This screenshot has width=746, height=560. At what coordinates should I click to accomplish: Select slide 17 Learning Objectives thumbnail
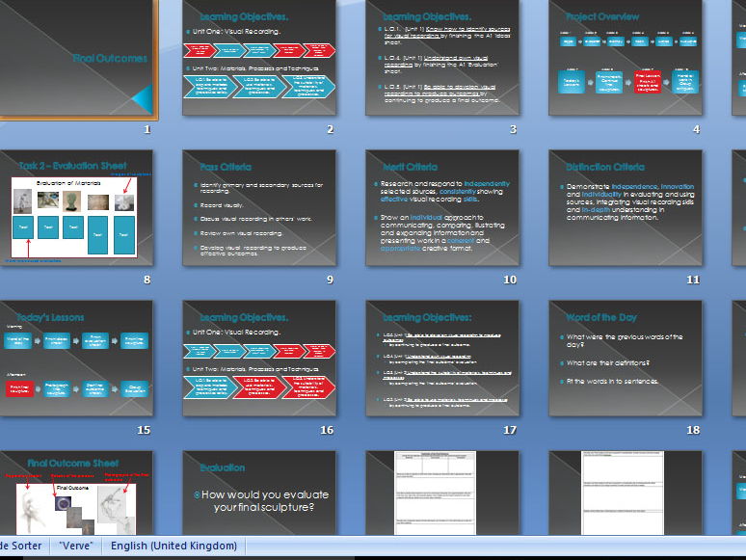[442, 358]
